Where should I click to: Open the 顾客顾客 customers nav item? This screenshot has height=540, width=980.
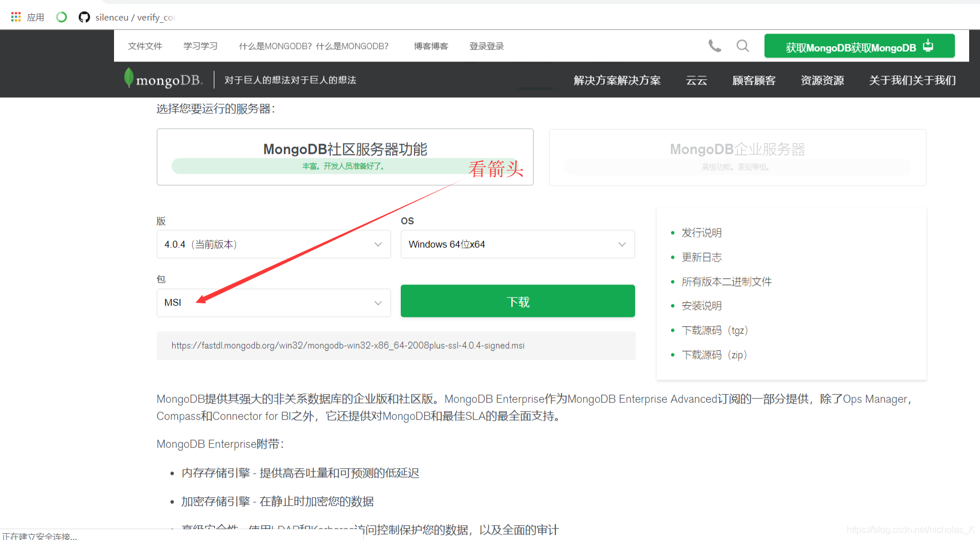pos(754,80)
